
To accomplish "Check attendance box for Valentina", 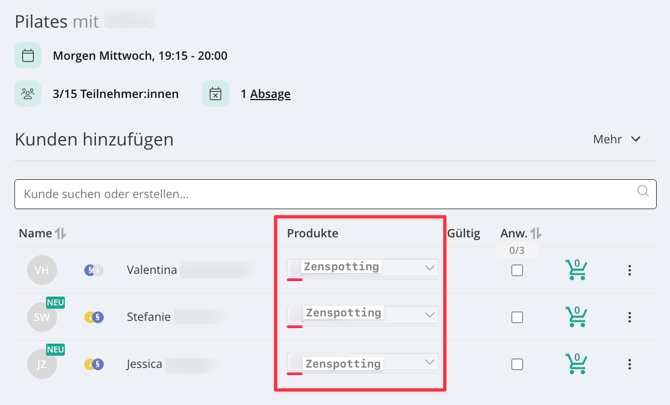I will (517, 270).
